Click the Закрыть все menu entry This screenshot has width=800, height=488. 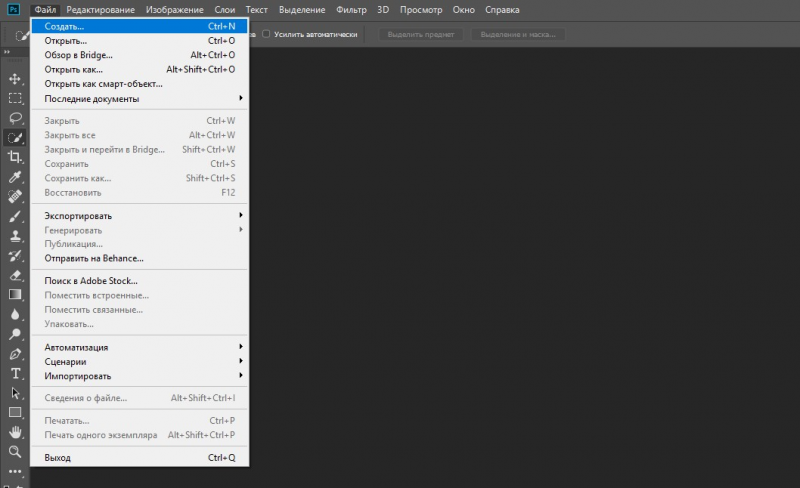[139, 135]
